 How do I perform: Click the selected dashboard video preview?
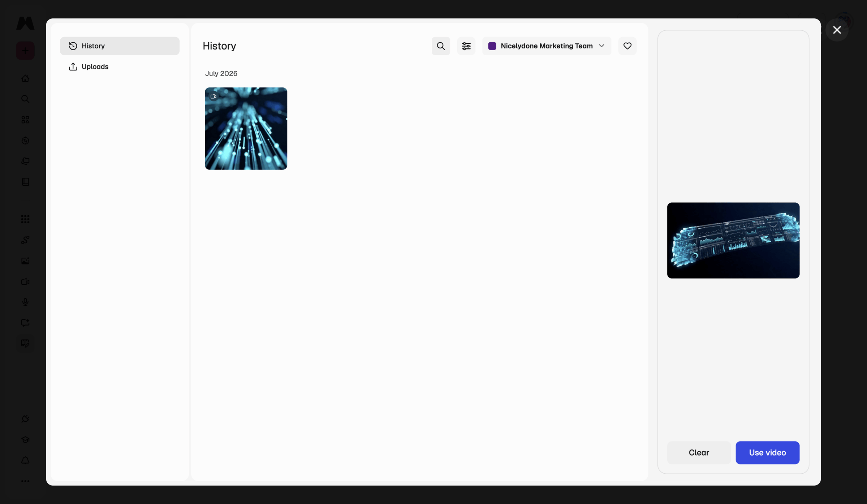click(x=733, y=240)
